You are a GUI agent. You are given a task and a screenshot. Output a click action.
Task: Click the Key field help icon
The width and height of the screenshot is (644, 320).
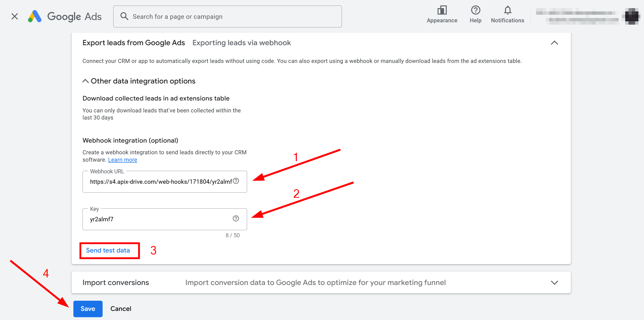coord(236,218)
